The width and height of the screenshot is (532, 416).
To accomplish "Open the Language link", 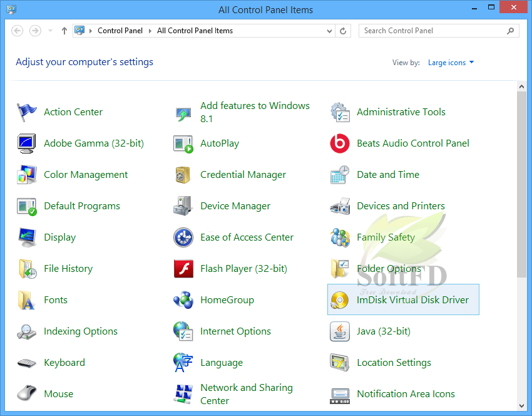I will tap(222, 363).
